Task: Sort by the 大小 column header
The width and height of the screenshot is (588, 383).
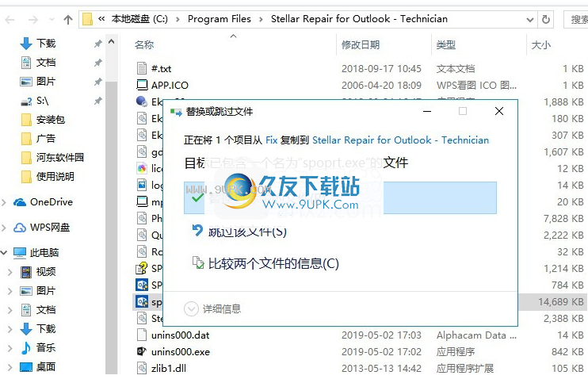Action: tap(541, 45)
